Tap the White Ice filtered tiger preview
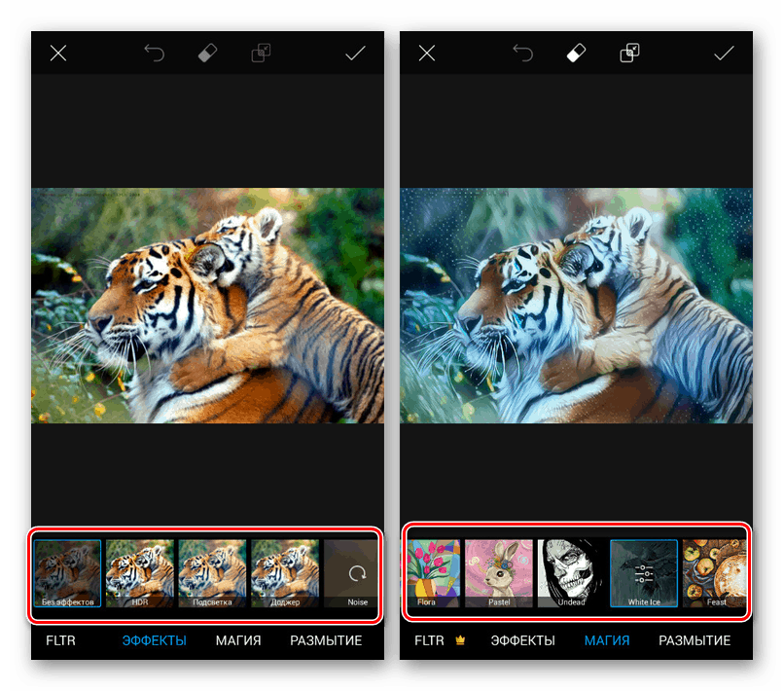Viewport: 784px width, 691px height. (x=576, y=306)
